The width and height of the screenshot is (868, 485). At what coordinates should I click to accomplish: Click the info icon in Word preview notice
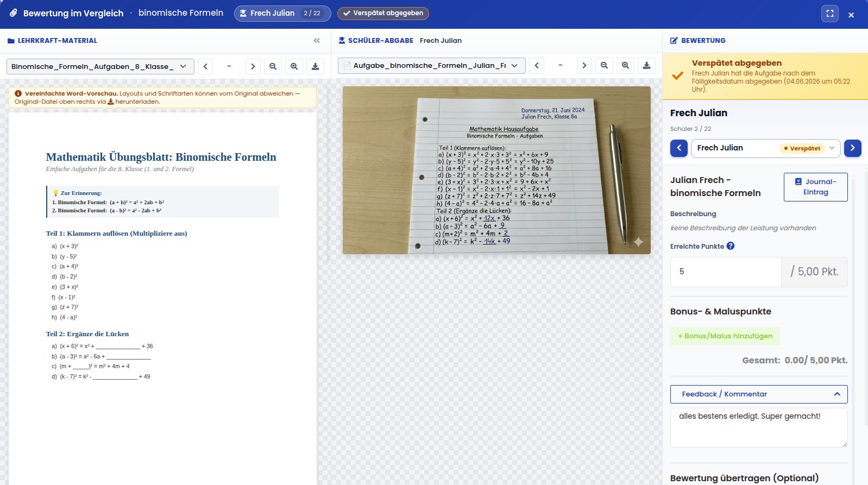pyautogui.click(x=18, y=93)
